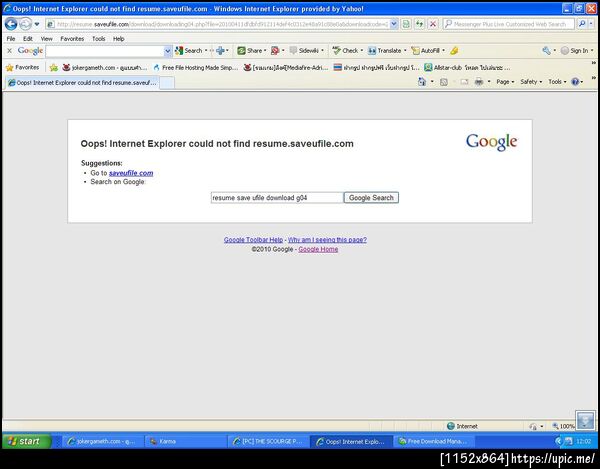Open the Google Toolbar Help link
600x469 pixels.
point(253,240)
